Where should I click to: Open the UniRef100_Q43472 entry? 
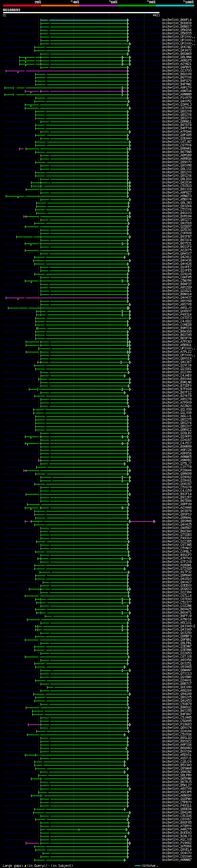point(176,50)
